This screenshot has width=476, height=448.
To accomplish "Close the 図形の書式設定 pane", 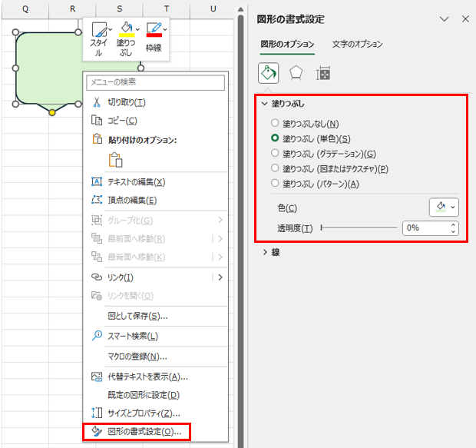I will click(x=465, y=19).
